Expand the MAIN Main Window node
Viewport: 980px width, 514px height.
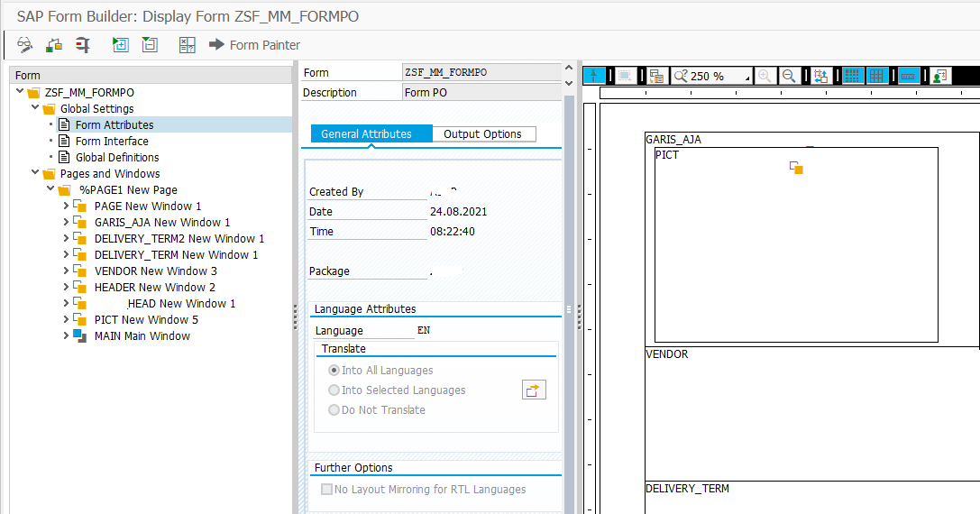point(66,335)
